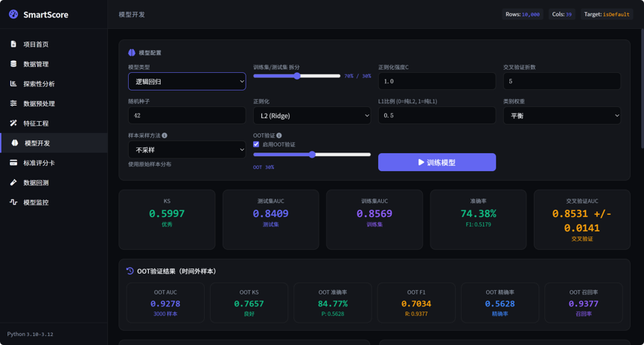Click the OOT 召回率 value 0.9377

[x=584, y=303]
